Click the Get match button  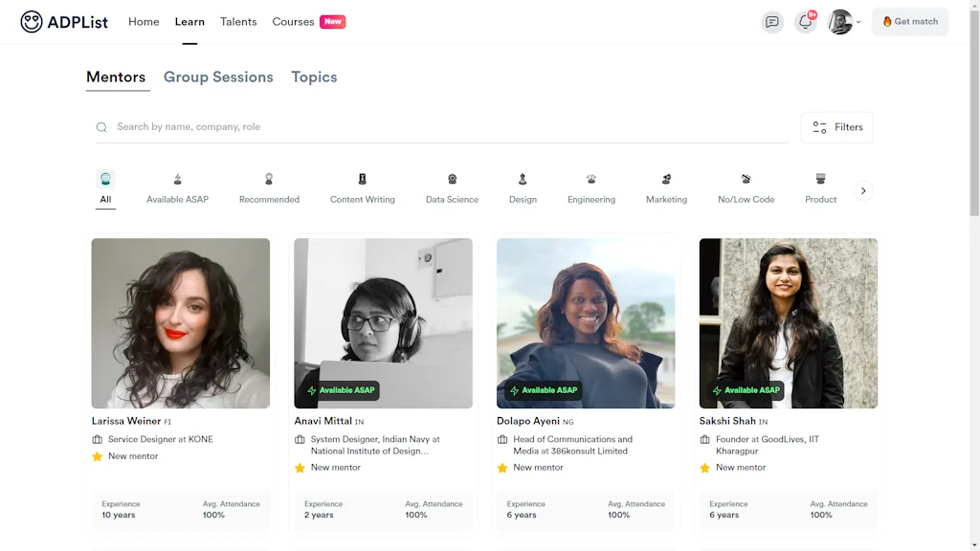coord(909,22)
